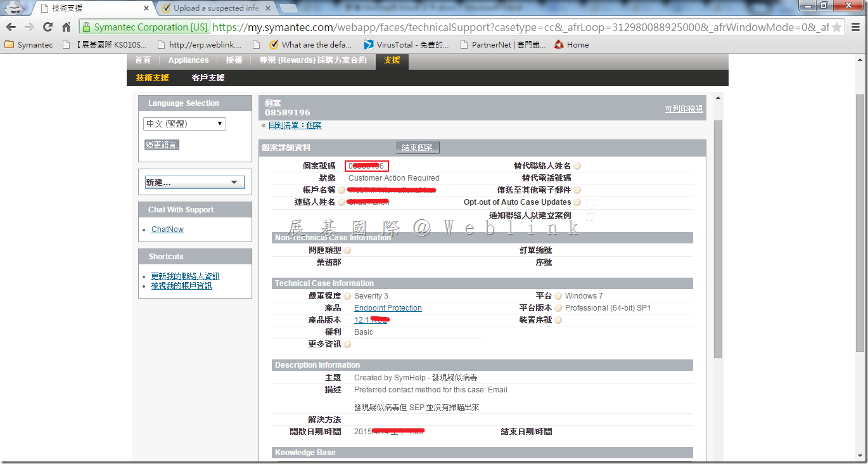Click the help icon beside 帳戶名稱
The height and width of the screenshot is (464, 868).
point(341,190)
